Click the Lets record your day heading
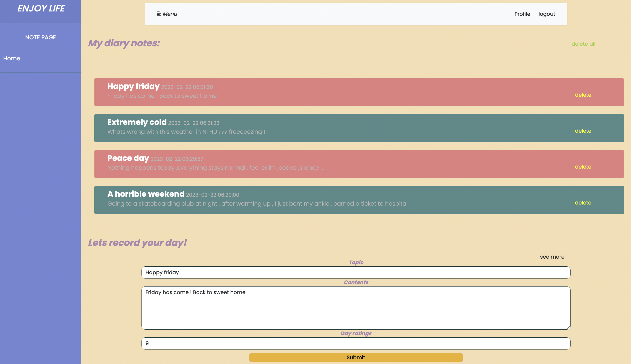This screenshot has width=631, height=364. pyautogui.click(x=137, y=243)
